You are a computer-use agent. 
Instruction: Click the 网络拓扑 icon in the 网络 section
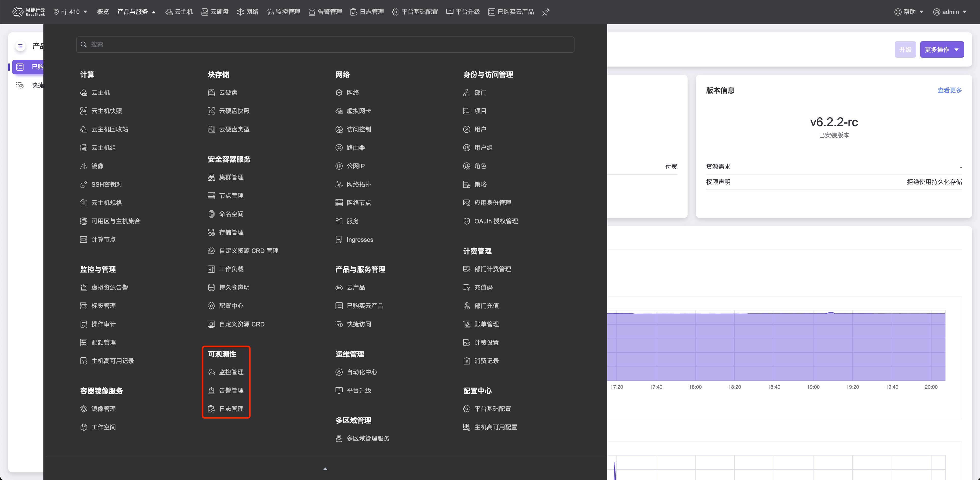click(x=339, y=184)
